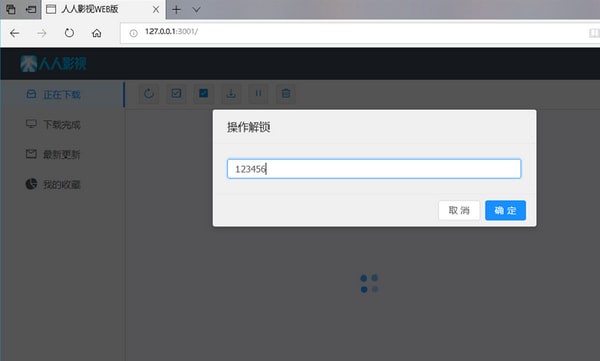The image size is (600, 361).
Task: Click the select-all checkbox outline icon
Action: click(x=176, y=93)
